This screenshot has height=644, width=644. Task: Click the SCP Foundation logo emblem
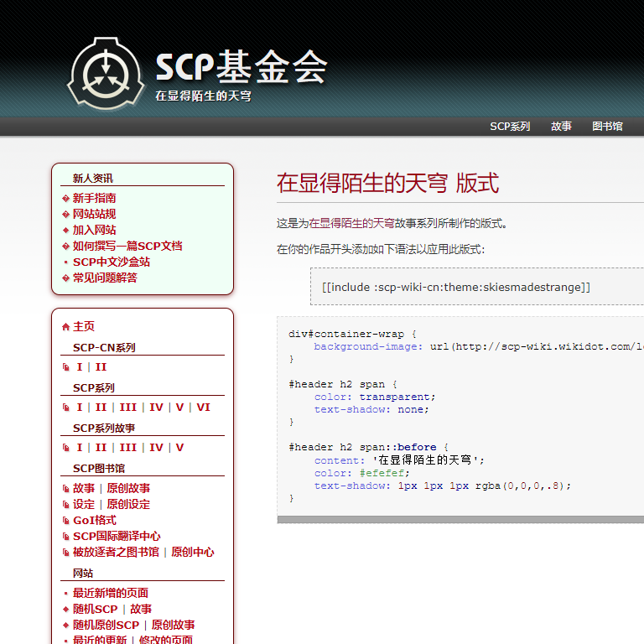pyautogui.click(x=106, y=74)
